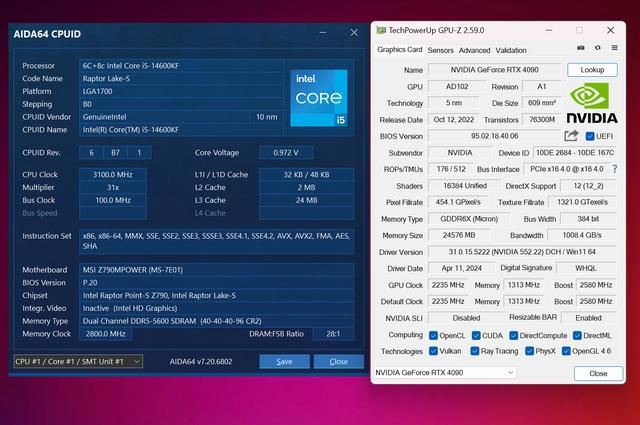Click the Intel Core i5 badge
The width and height of the screenshot is (640, 425).
pos(318,98)
